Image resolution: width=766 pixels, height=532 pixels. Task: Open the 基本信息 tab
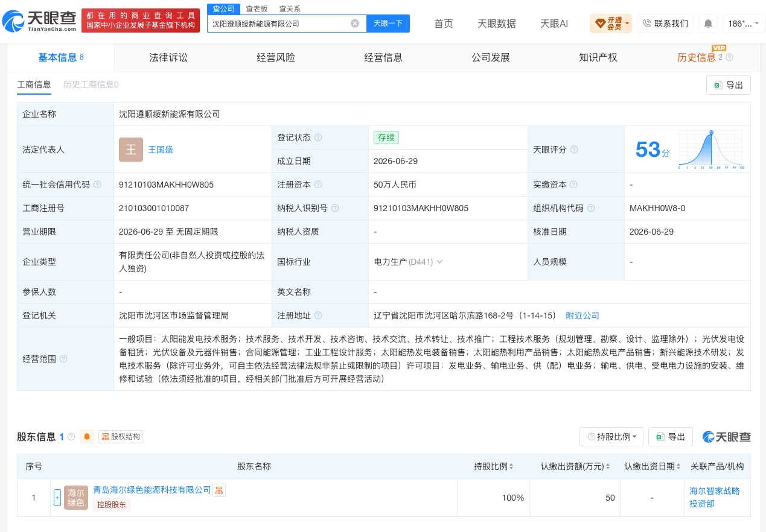(x=60, y=57)
